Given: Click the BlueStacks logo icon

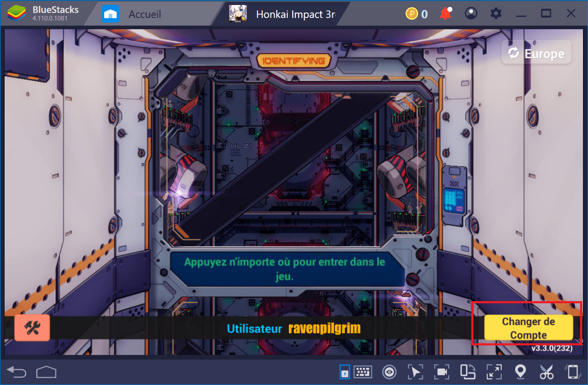Looking at the screenshot, I should (16, 13).
